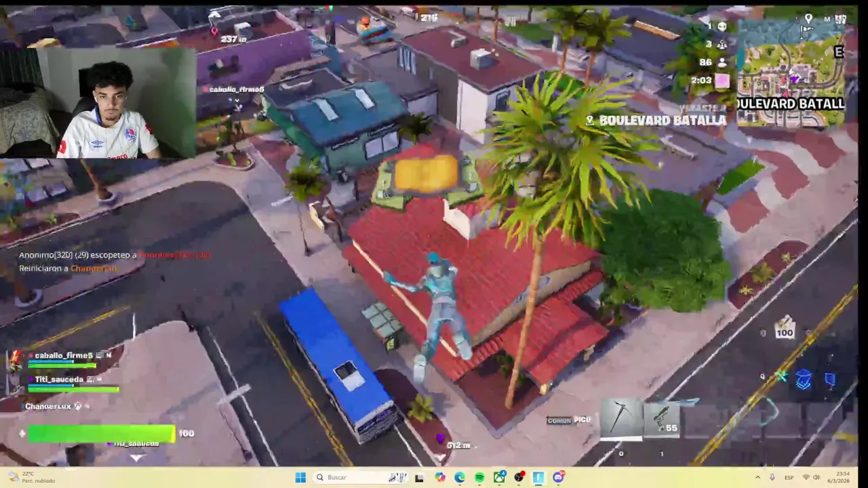Image resolution: width=868 pixels, height=488 pixels.
Task: Click the eliminations skull counter icon
Action: click(x=722, y=26)
